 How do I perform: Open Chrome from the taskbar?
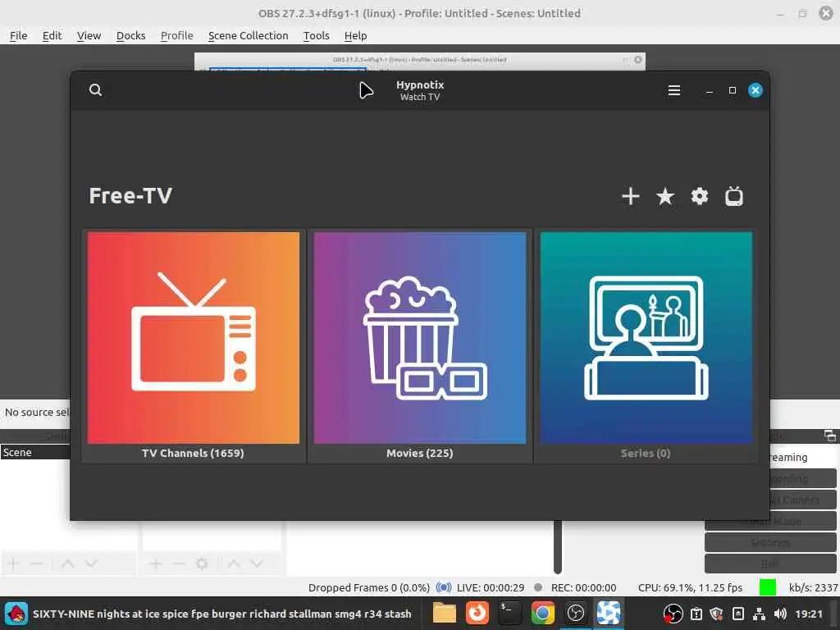[x=542, y=613]
